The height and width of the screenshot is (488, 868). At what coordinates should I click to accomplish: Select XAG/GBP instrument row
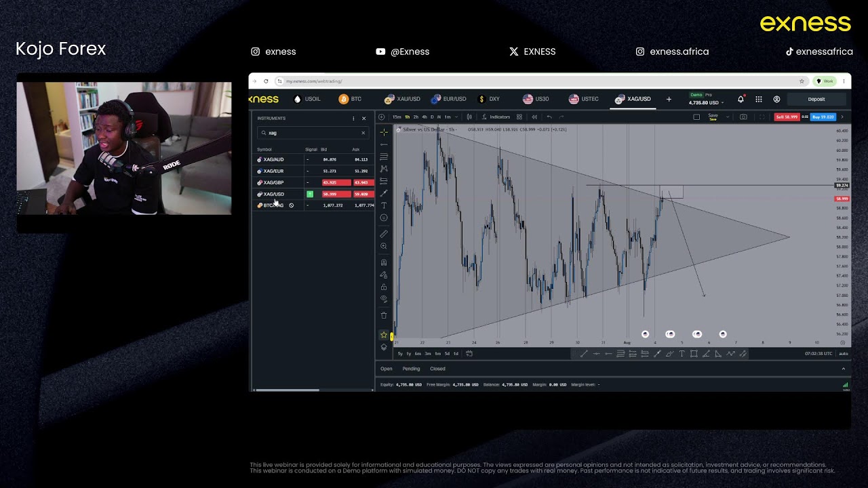(315, 182)
